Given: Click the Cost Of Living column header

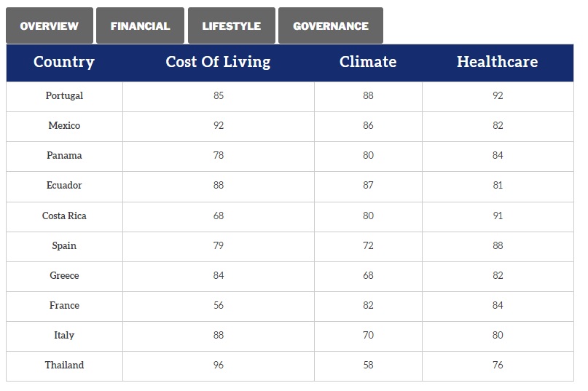Looking at the screenshot, I should click(x=218, y=62).
